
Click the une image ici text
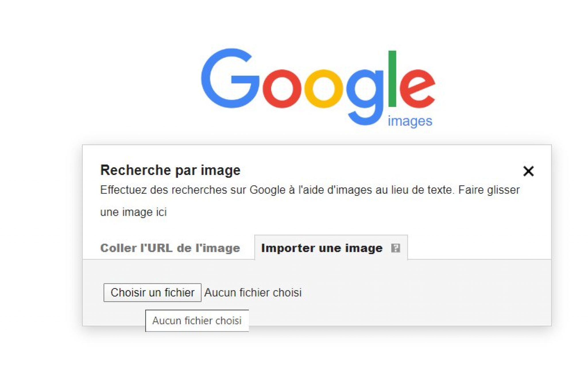coord(133,212)
